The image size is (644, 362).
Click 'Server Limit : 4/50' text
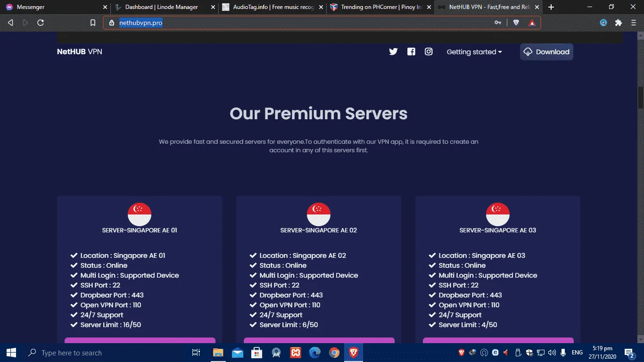pos(468,325)
